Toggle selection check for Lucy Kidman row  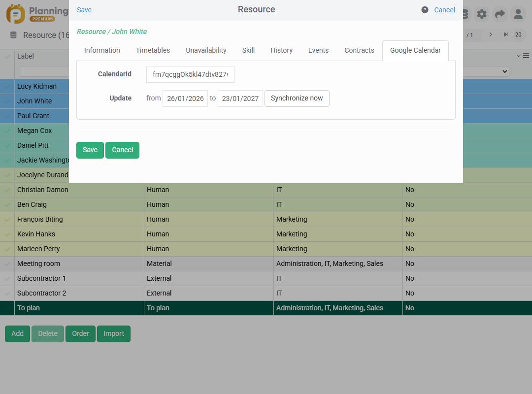point(7,87)
